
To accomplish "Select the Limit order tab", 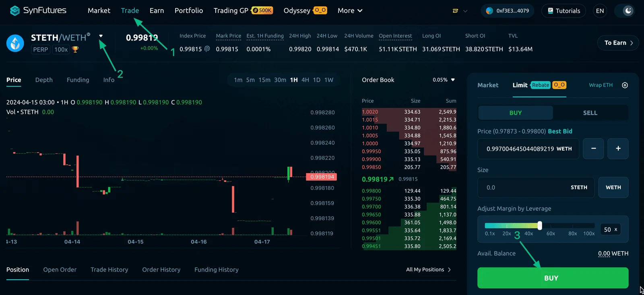I will click(520, 85).
